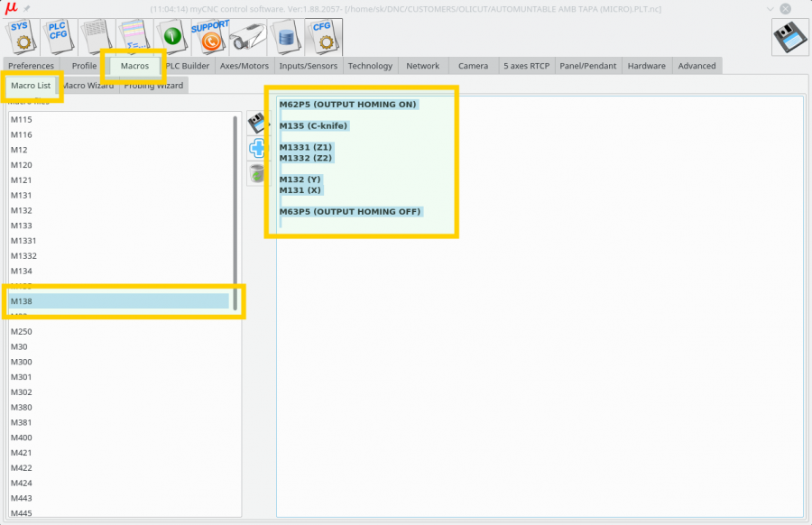This screenshot has width=812, height=525.
Task: Open the Probing Wizard sub-tab
Action: pos(153,86)
